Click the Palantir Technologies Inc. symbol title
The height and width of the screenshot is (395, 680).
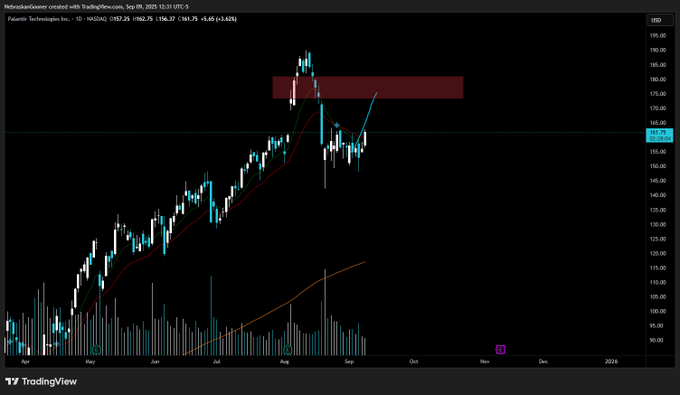39,19
